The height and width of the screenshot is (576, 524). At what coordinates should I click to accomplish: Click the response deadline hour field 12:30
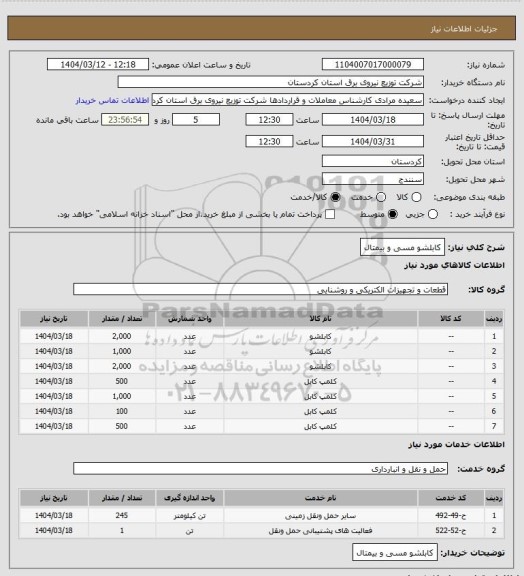(269, 120)
